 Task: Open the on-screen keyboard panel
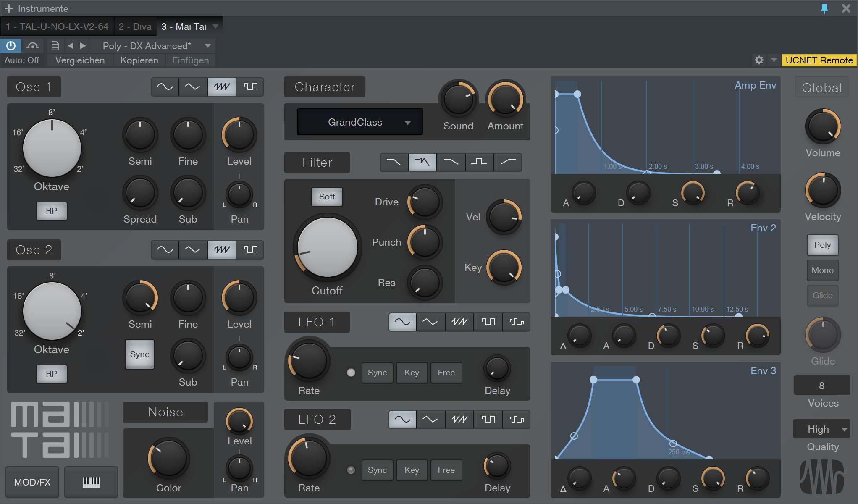pyautogui.click(x=91, y=482)
